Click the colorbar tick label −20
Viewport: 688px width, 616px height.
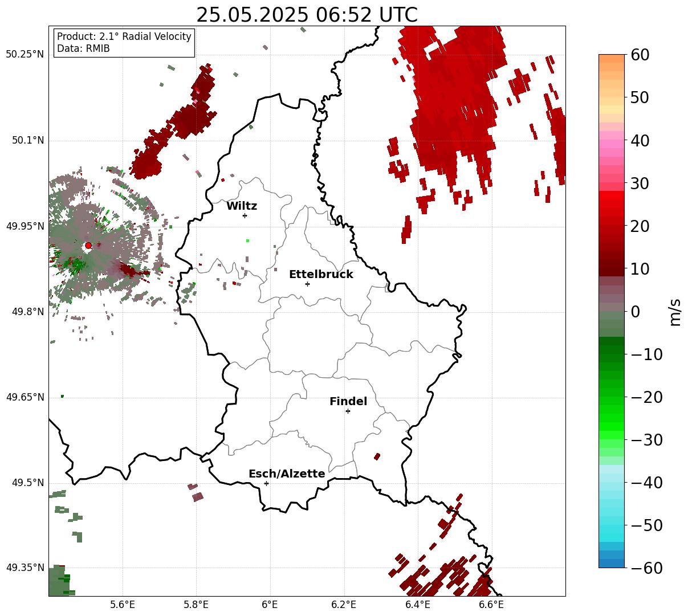pos(646,397)
